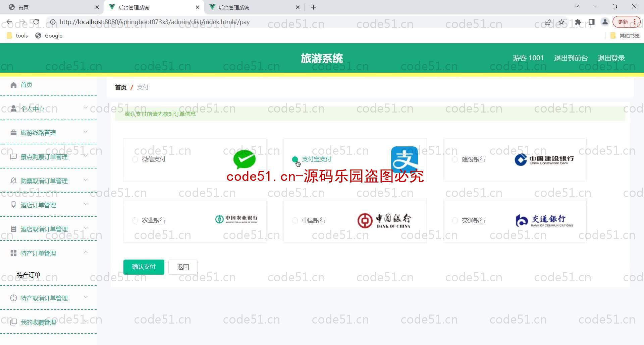The height and width of the screenshot is (345, 644).
Task: Close the first 首页 browser tab
Action: click(97, 7)
